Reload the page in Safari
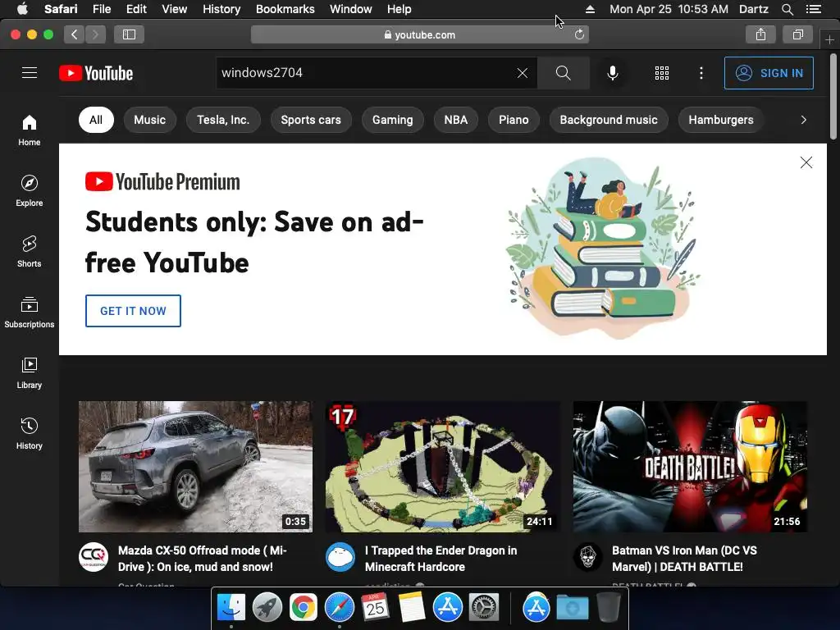840x630 pixels. [579, 34]
